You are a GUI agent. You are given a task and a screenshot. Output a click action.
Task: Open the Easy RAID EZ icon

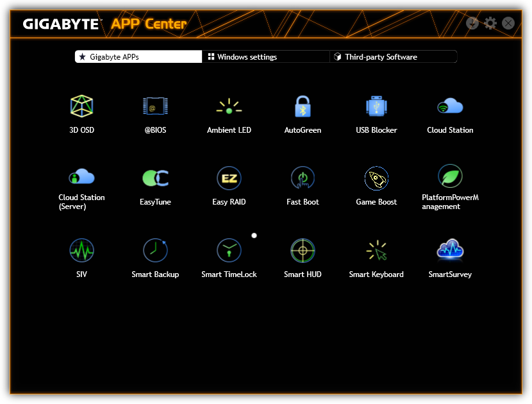tap(229, 178)
